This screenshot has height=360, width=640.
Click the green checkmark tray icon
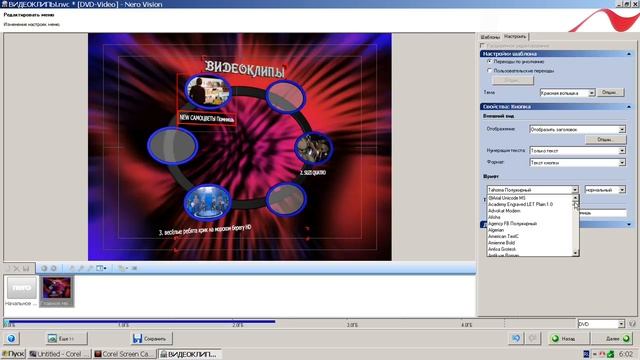[x=611, y=353]
